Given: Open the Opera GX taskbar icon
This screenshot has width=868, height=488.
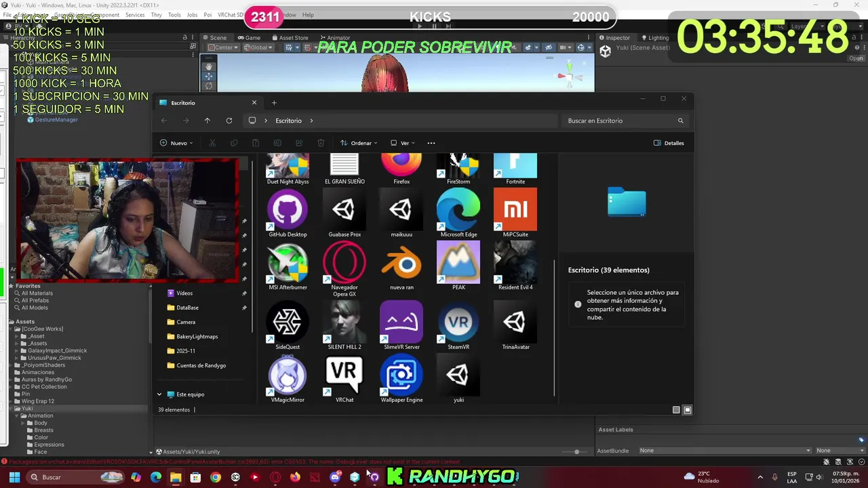Looking at the screenshot, I should [275, 477].
